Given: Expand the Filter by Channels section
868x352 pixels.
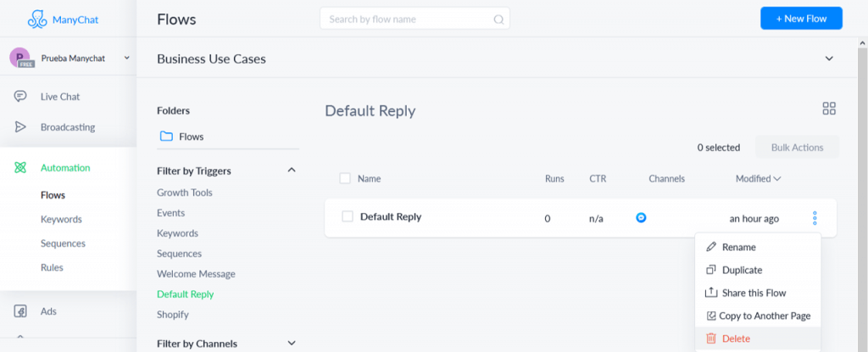Looking at the screenshot, I should pyautogui.click(x=292, y=344).
